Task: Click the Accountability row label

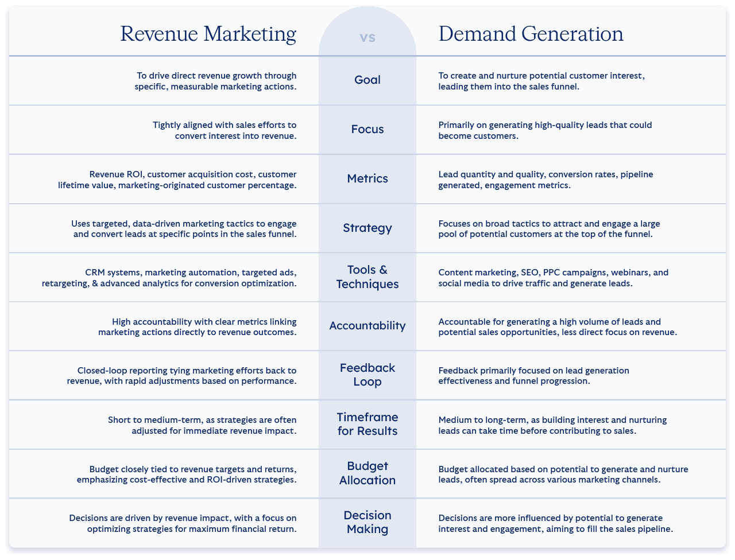Action: coord(367,325)
